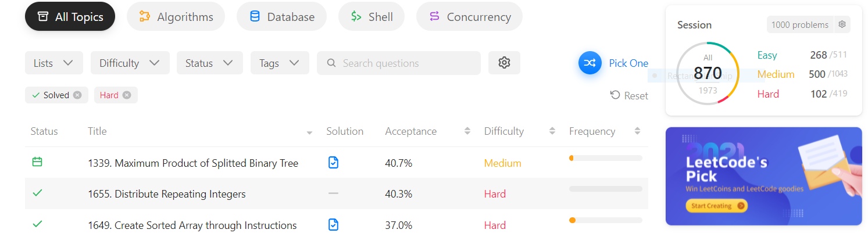Expand the Lists dropdown
This screenshot has width=868, height=233.
(54, 63)
